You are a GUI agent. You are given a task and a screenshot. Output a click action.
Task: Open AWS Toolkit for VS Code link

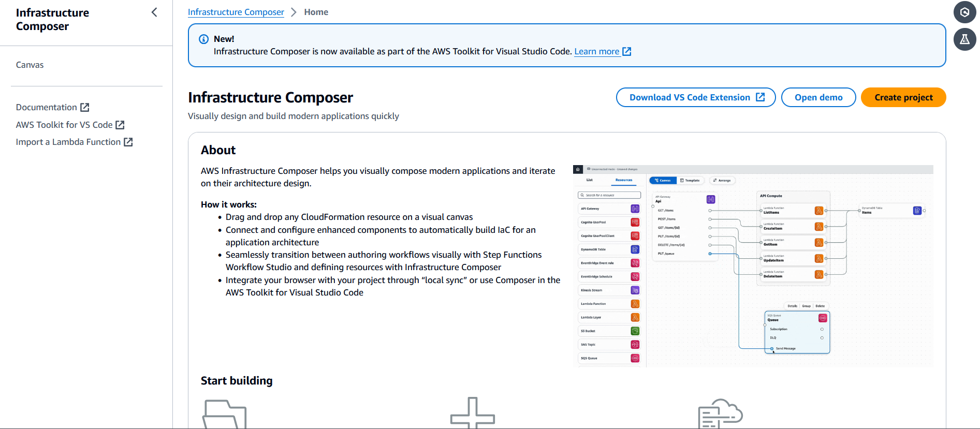pos(64,125)
